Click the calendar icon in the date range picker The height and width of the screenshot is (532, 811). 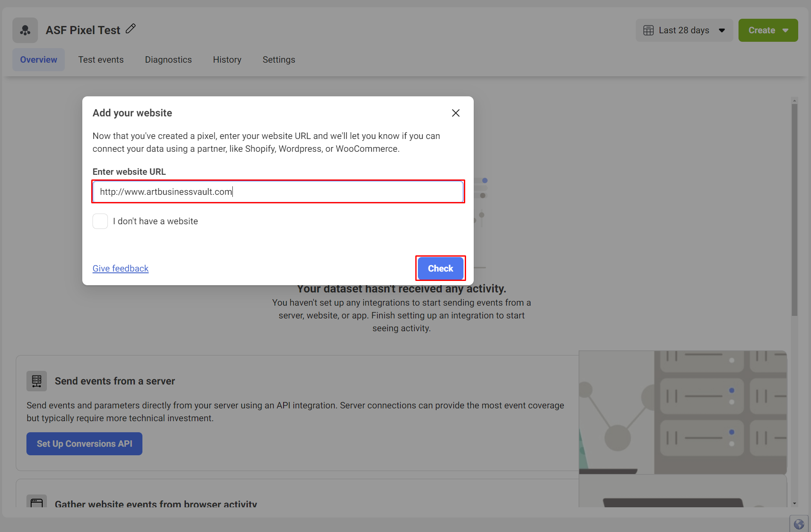coord(648,30)
